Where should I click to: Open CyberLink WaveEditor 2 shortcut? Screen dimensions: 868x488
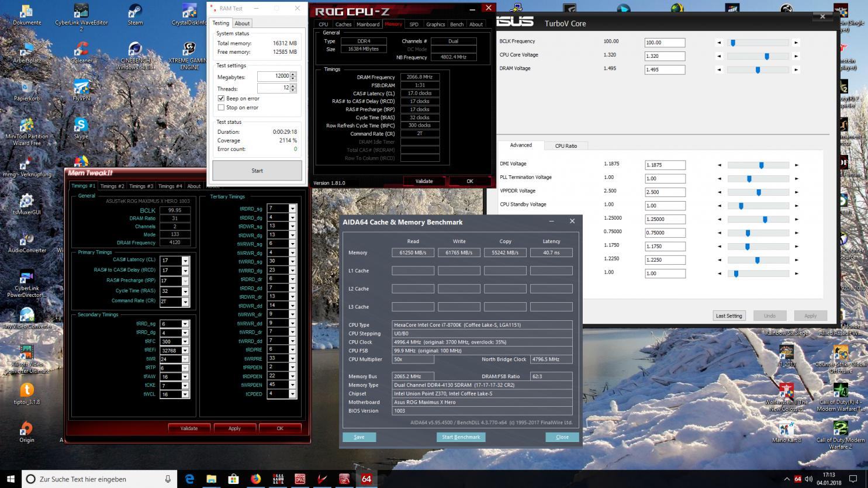81,17
